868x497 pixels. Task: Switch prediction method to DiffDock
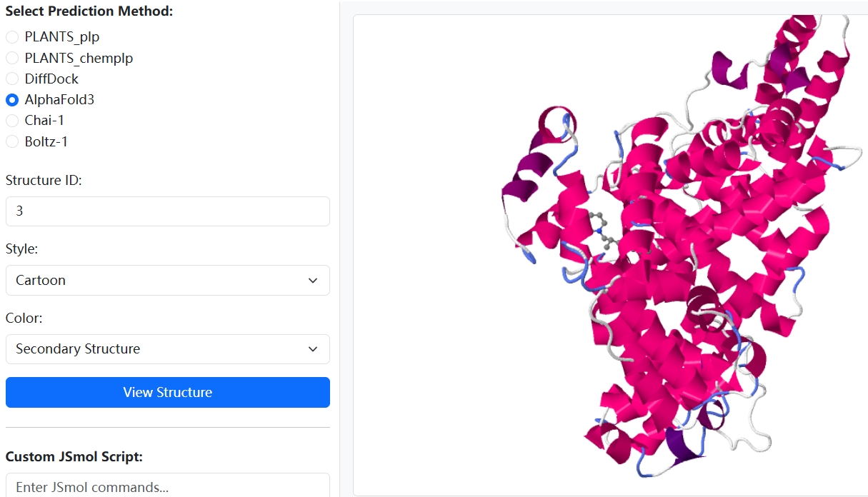tap(12, 79)
